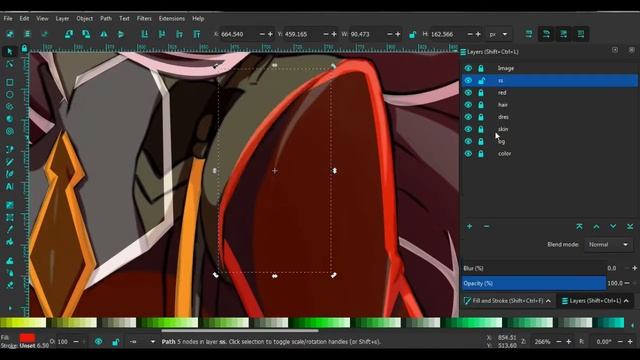The image size is (640, 360).
Task: Delete current layer with minus button
Action: click(x=486, y=227)
